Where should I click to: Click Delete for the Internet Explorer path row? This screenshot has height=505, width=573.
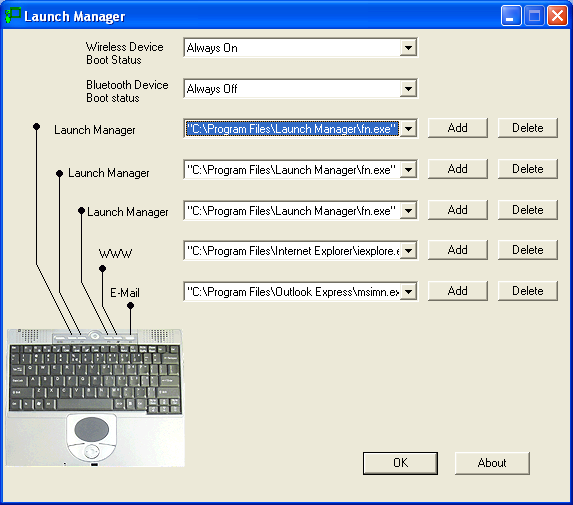click(528, 250)
